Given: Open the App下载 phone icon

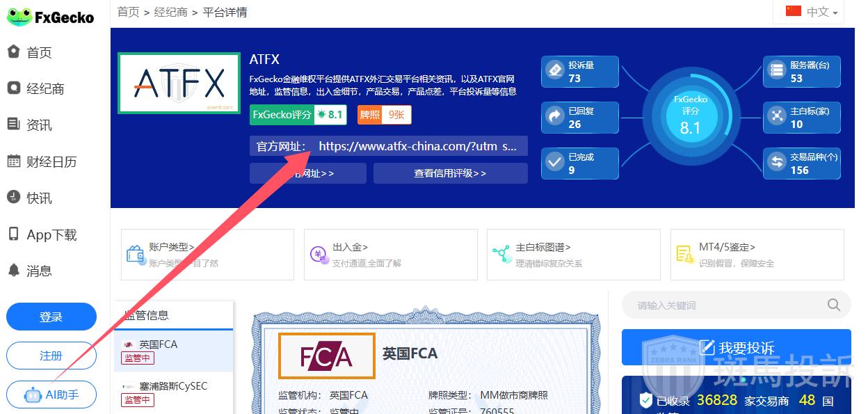Looking at the screenshot, I should point(13,234).
